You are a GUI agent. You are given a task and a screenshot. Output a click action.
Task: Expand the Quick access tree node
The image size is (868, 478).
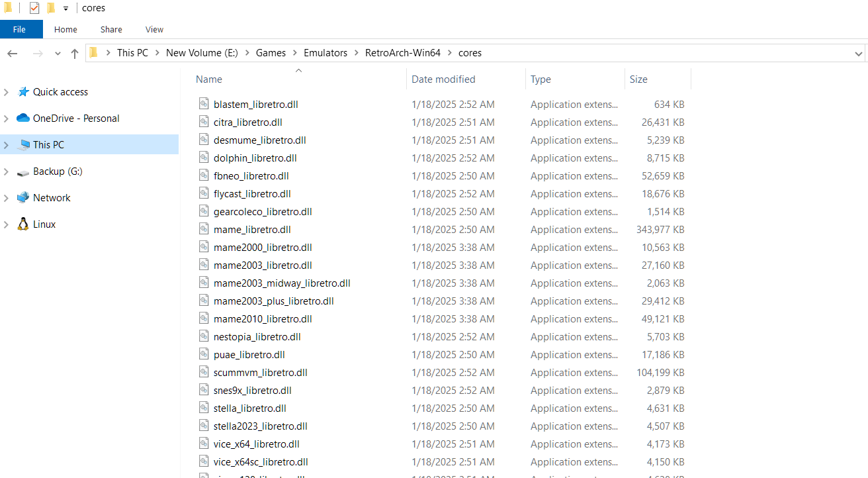coord(6,92)
